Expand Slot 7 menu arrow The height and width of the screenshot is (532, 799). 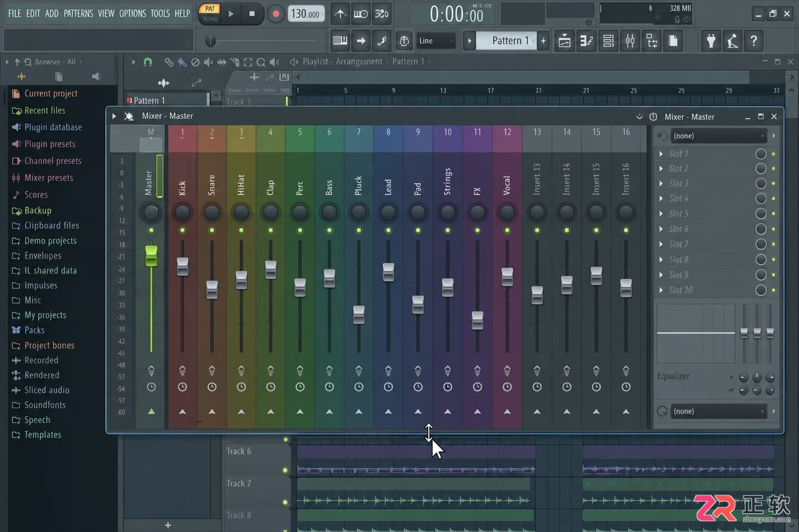click(x=661, y=244)
